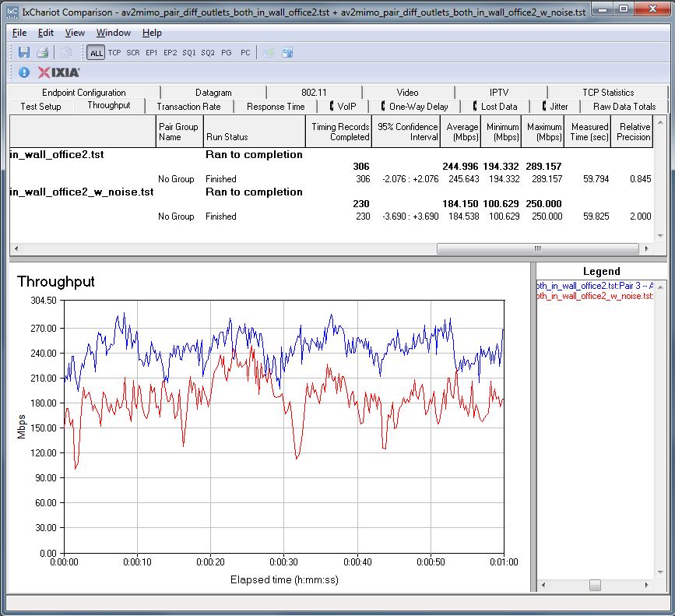Switch to Raw Data Totals tab

(x=624, y=107)
